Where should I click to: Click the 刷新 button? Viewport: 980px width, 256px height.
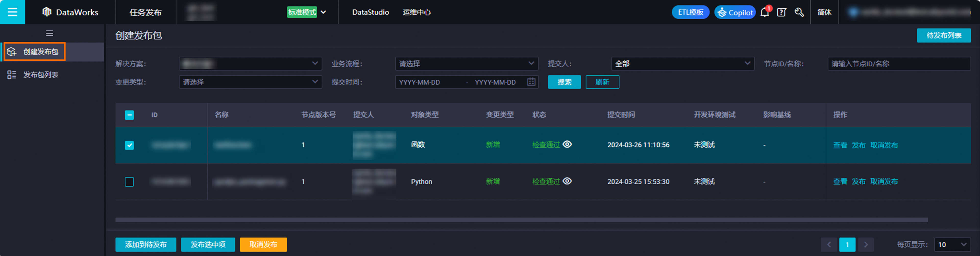tap(602, 82)
